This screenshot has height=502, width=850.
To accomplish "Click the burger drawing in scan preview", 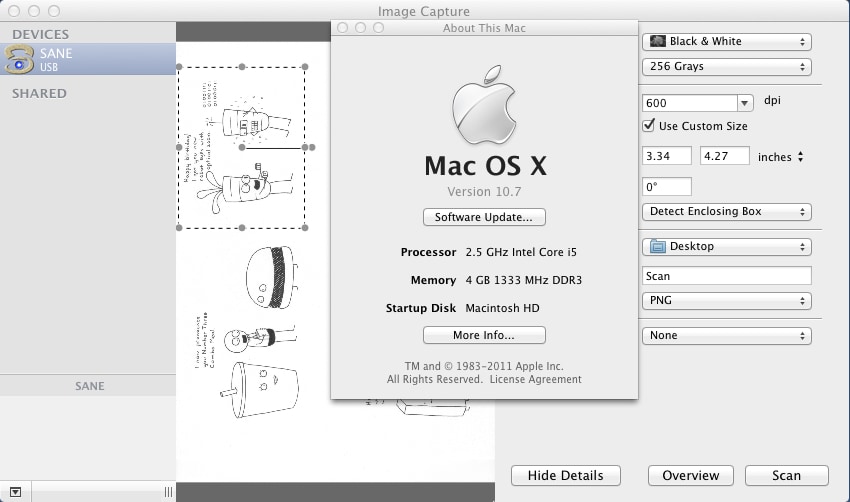I will [x=272, y=276].
